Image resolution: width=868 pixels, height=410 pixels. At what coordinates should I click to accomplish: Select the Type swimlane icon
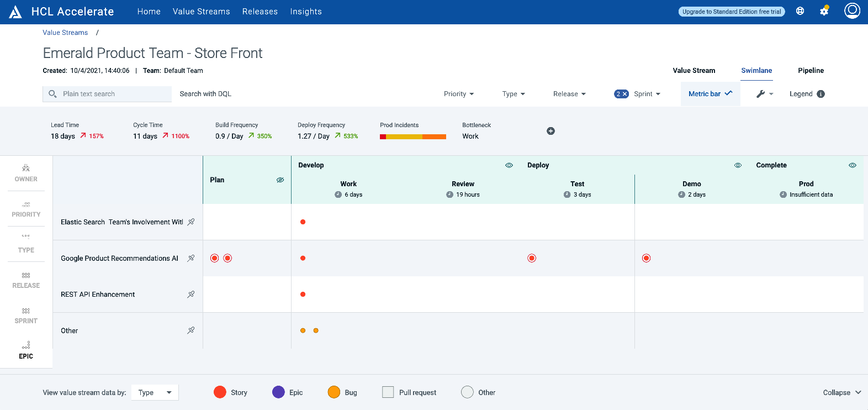coord(26,236)
